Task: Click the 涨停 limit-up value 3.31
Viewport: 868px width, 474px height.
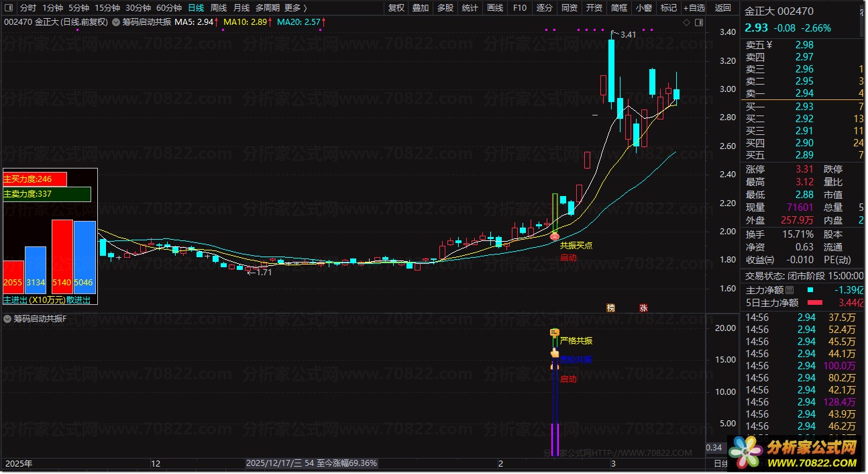Action: click(804, 169)
